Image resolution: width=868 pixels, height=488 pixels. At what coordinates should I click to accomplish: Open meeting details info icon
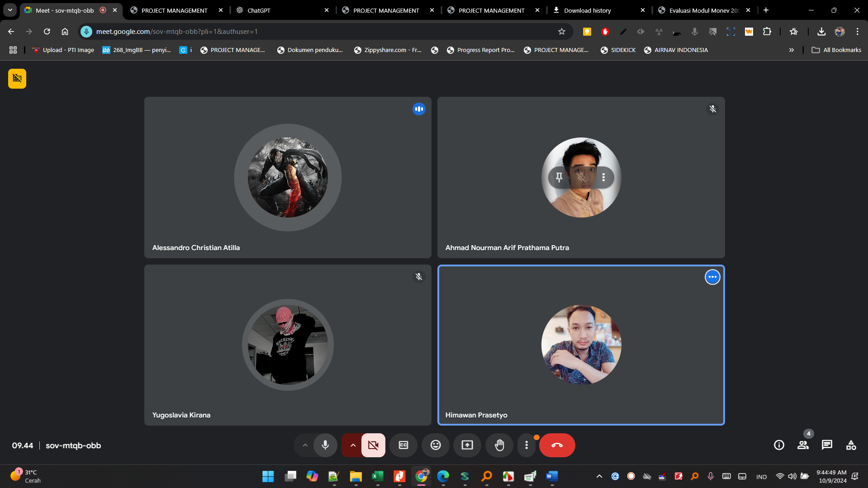point(778,445)
